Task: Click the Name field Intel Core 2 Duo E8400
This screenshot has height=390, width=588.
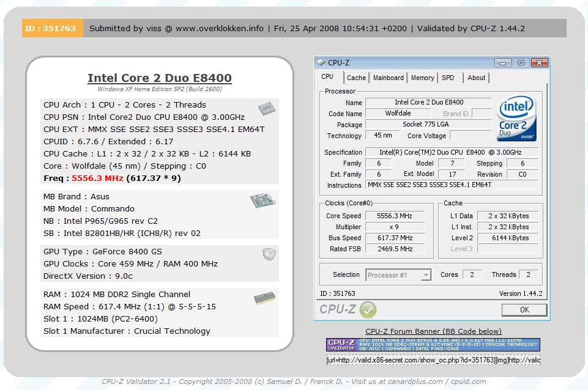Action: click(429, 102)
